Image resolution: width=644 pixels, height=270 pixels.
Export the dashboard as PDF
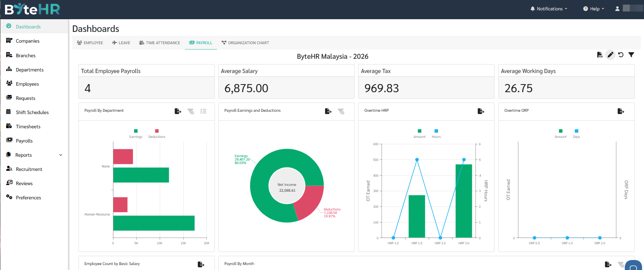pyautogui.click(x=600, y=55)
